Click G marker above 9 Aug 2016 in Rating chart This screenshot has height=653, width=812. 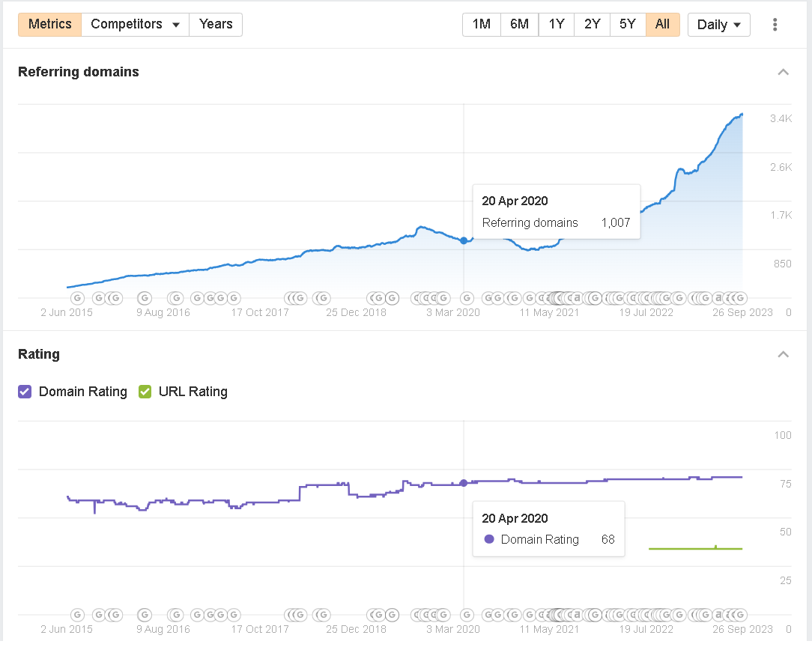click(x=145, y=615)
